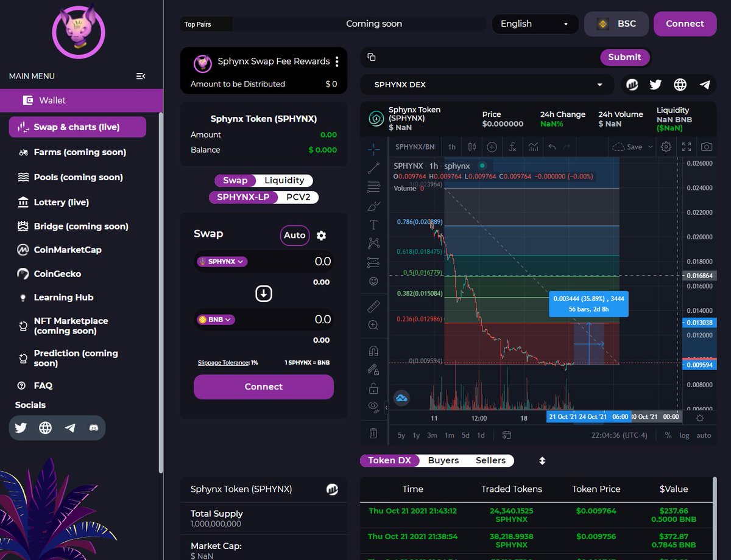This screenshot has height=560, width=731.
Task: Open Discord link in Socials
Action: pos(94,428)
